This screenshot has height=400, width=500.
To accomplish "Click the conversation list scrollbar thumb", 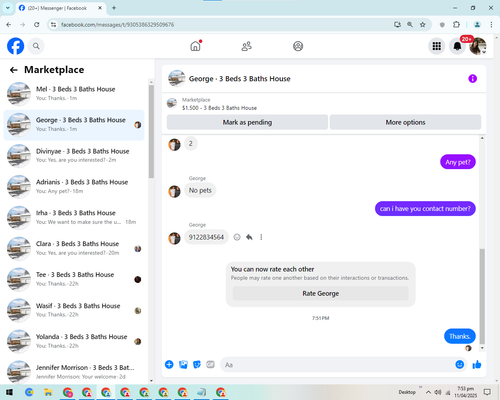I will [x=151, y=131].
